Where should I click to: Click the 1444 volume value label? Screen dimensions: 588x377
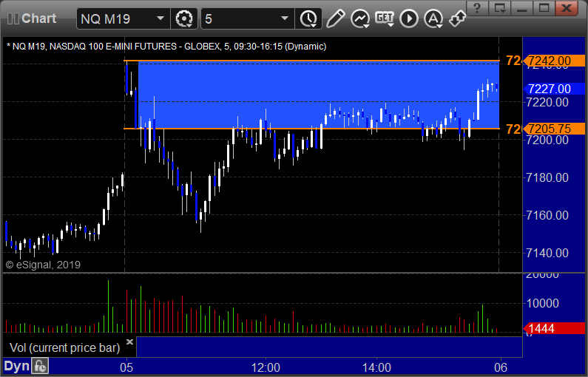554,329
